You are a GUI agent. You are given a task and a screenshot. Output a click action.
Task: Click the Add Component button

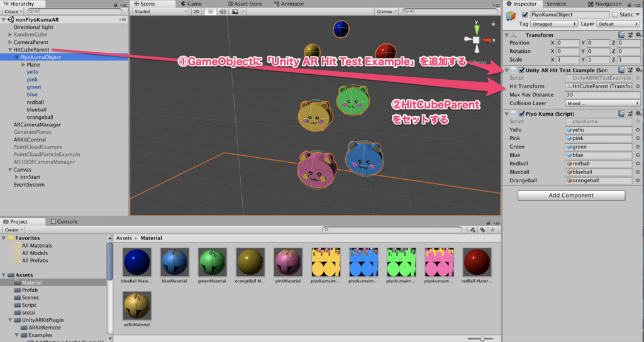(571, 196)
